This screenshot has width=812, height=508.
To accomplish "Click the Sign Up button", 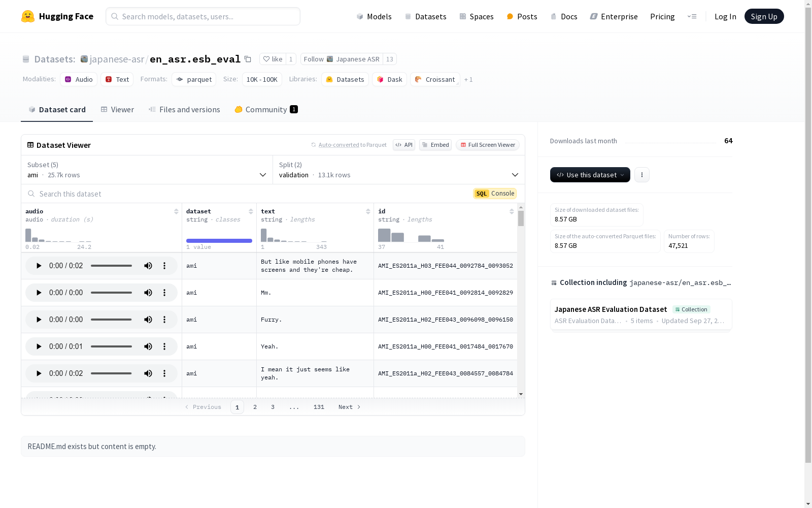I will coord(764,16).
